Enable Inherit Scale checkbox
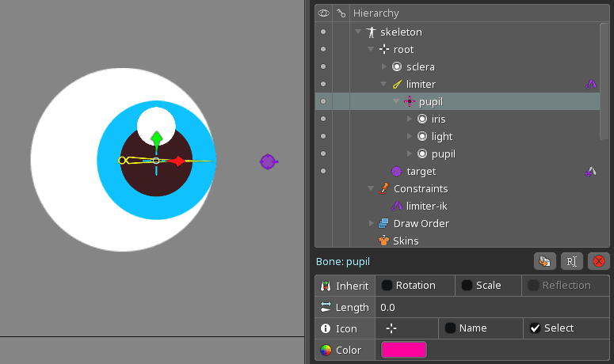Screen dimensions: 614x364 pyautogui.click(x=467, y=286)
